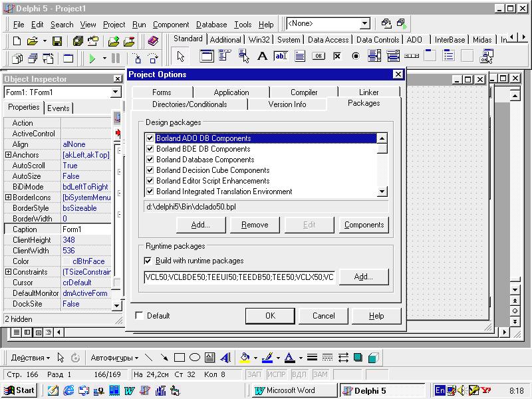Click the Save All icon
The image size is (532, 399).
coord(78,41)
